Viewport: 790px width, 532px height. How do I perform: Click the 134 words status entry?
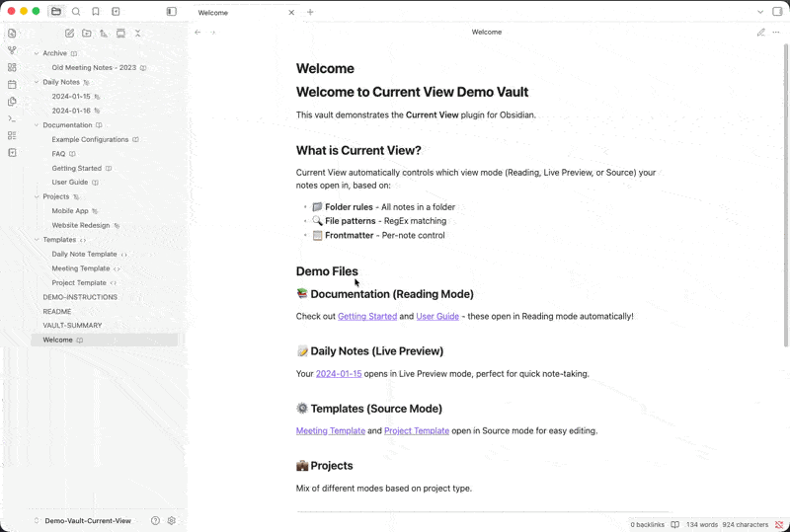pyautogui.click(x=702, y=524)
